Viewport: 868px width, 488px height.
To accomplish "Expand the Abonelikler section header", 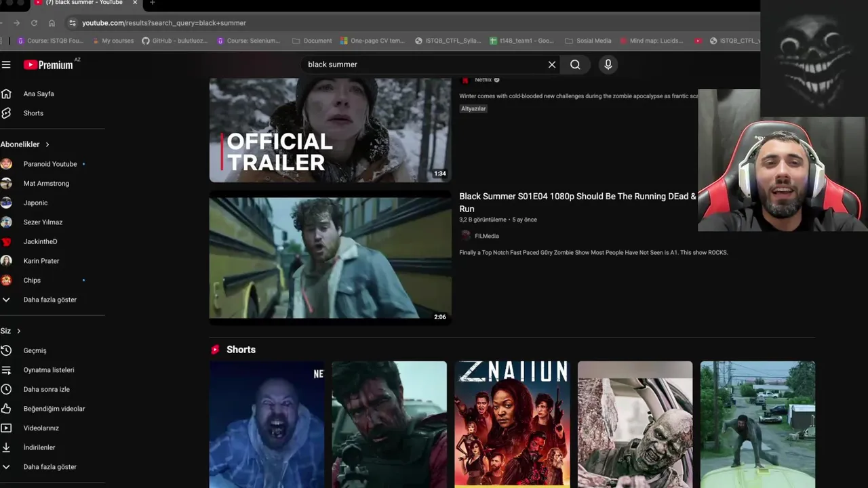I will coord(25,144).
